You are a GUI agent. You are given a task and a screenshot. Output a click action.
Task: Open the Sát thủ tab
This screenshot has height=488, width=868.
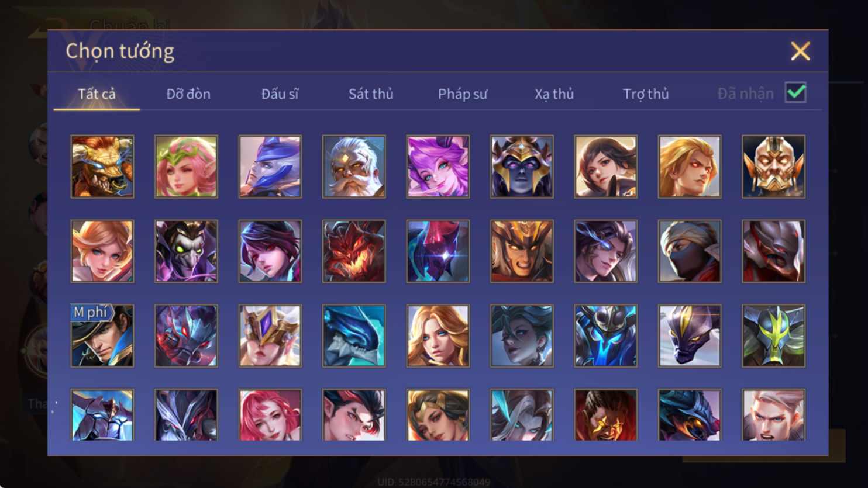pyautogui.click(x=371, y=94)
